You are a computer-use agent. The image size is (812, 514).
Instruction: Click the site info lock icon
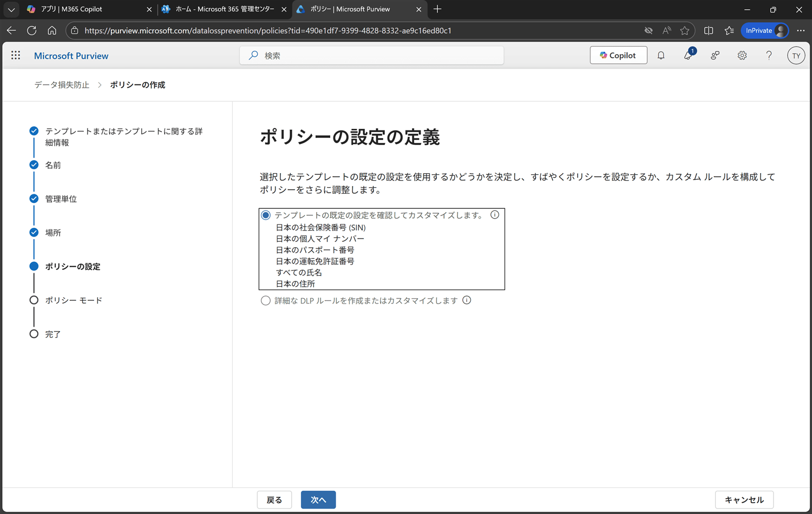(x=75, y=31)
